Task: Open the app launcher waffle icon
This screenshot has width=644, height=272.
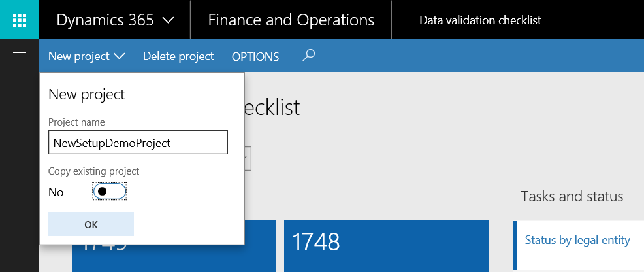Action: [x=20, y=20]
